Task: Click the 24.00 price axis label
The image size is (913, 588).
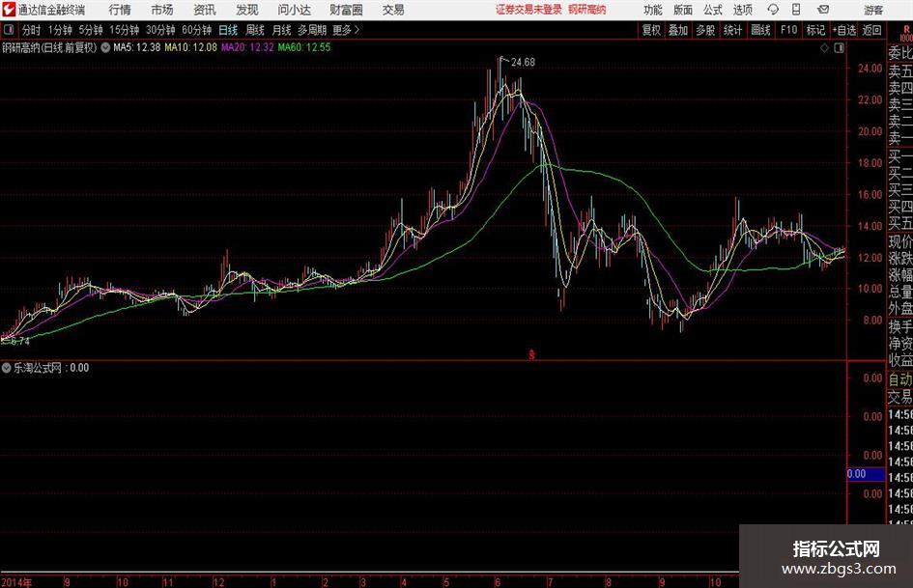Action: coord(870,69)
